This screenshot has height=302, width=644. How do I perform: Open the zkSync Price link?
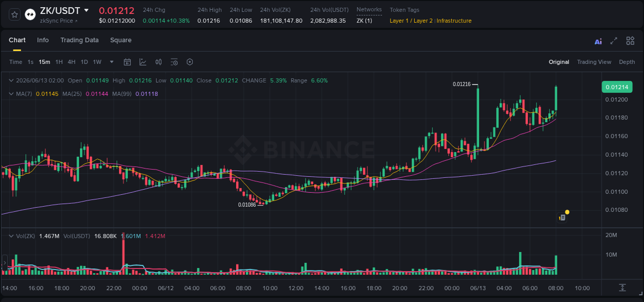56,21
